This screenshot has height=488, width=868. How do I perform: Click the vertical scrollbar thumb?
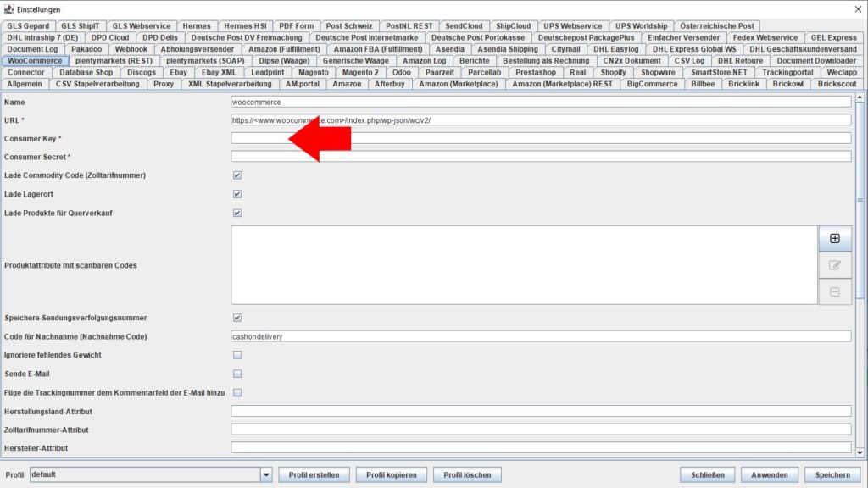[x=860, y=200]
